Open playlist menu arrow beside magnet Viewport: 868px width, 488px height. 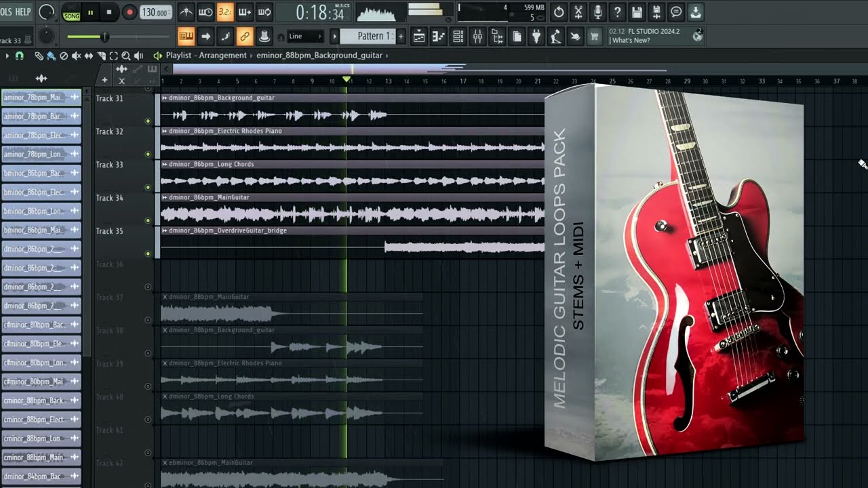[x=7, y=56]
